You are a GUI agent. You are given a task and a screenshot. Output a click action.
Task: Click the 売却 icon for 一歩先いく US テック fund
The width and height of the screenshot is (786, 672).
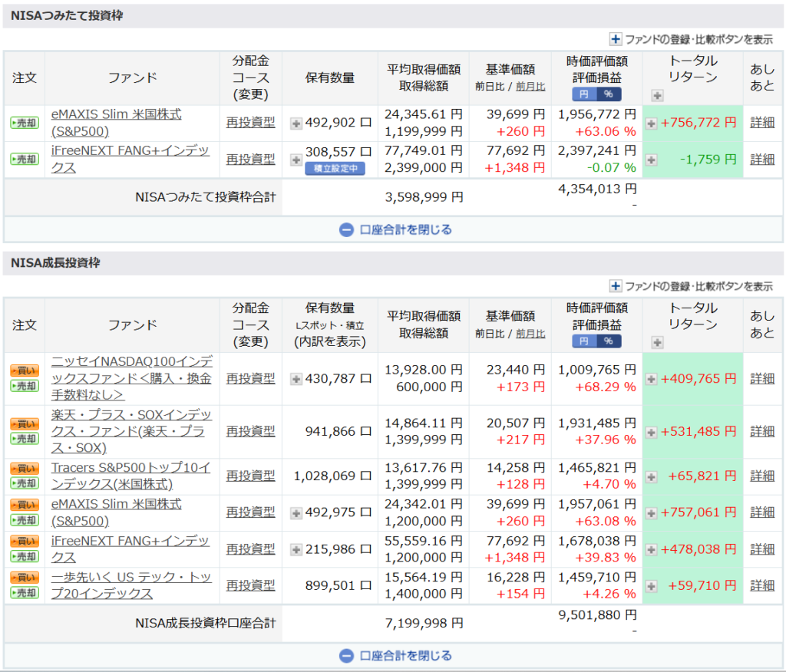24,592
